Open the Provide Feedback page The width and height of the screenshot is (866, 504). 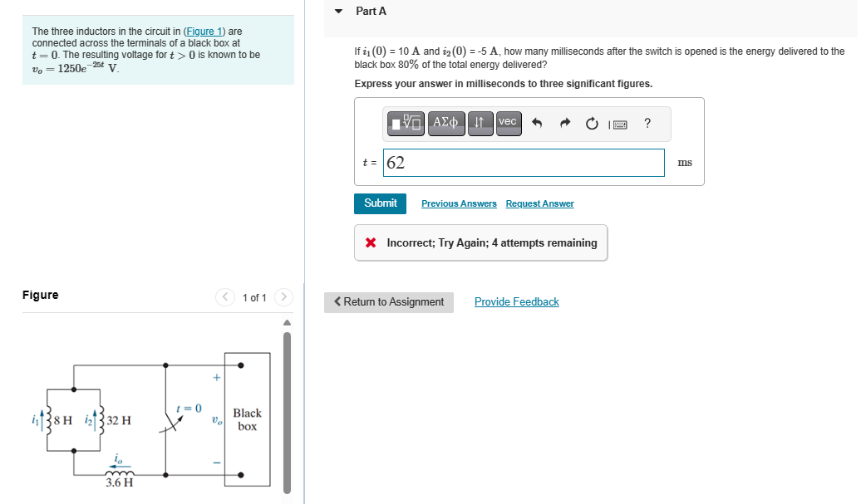(x=516, y=301)
